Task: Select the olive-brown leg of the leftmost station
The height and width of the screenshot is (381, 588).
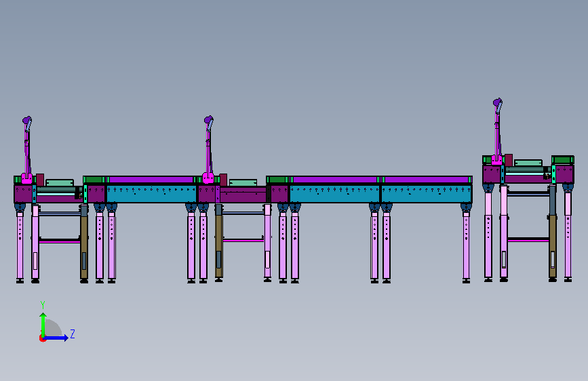Action: [84, 247]
